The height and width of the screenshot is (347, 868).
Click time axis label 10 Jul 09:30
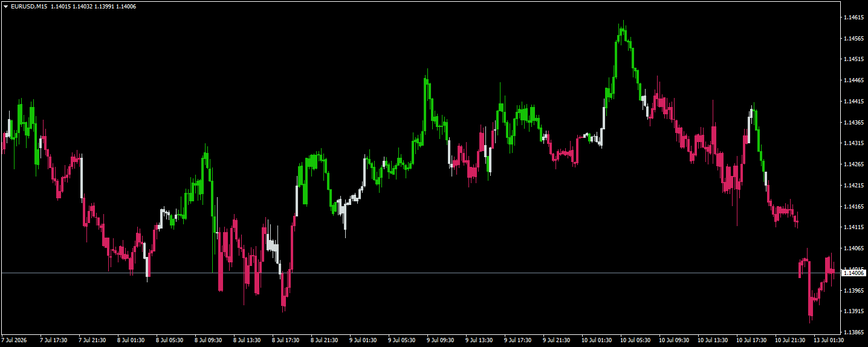point(675,340)
